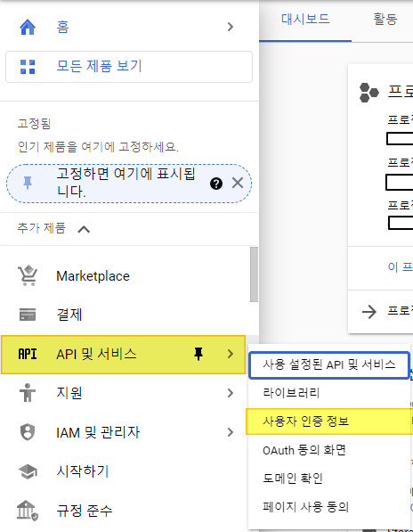
Task: Click the pin icon in the 고정하면 hint
Action: [28, 183]
